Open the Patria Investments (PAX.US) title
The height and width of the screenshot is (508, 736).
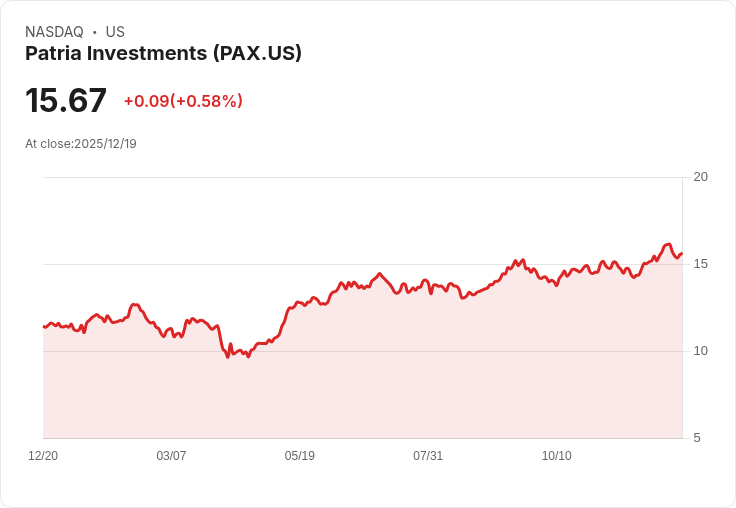163,54
